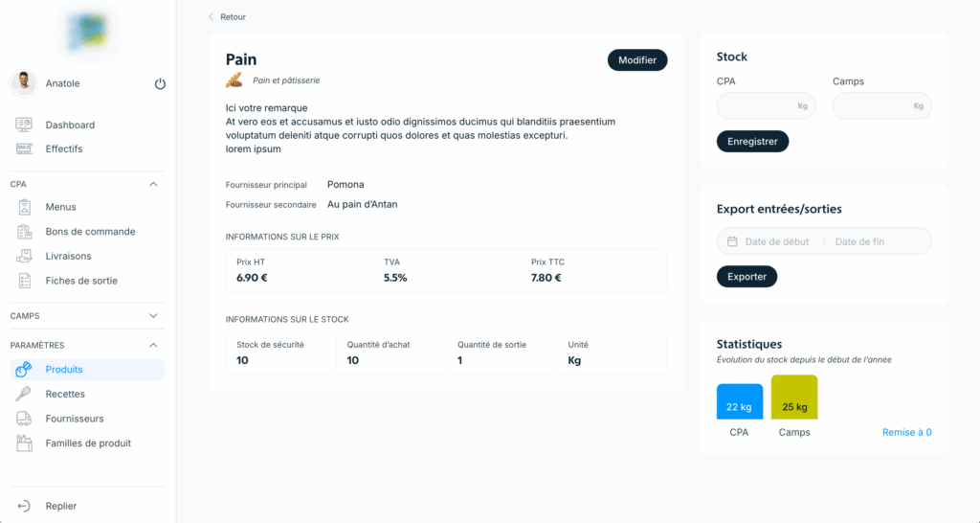
Task: Click the Fournisseurs truck icon
Action: pos(26,419)
